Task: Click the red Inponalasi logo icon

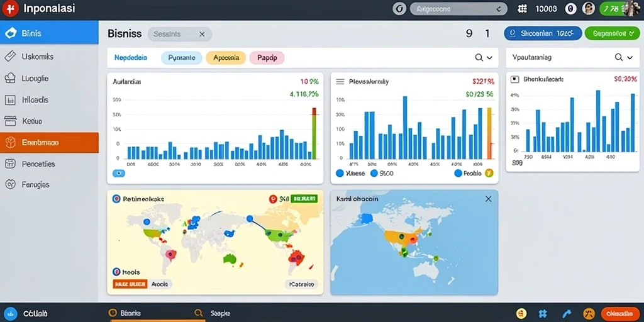Action: pos(10,9)
